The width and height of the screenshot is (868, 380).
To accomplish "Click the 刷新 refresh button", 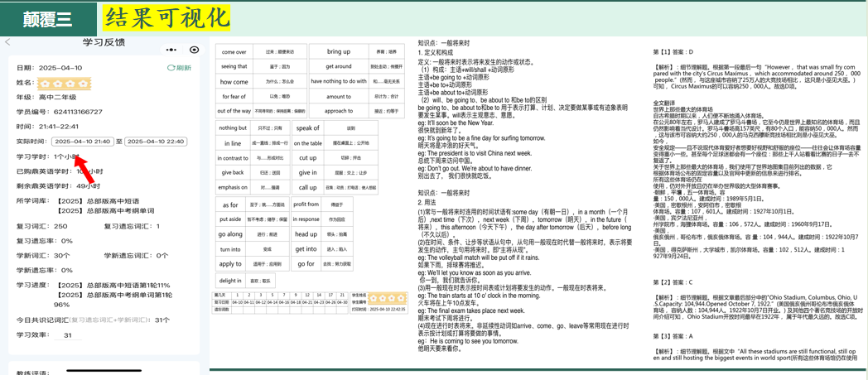I will (x=180, y=68).
